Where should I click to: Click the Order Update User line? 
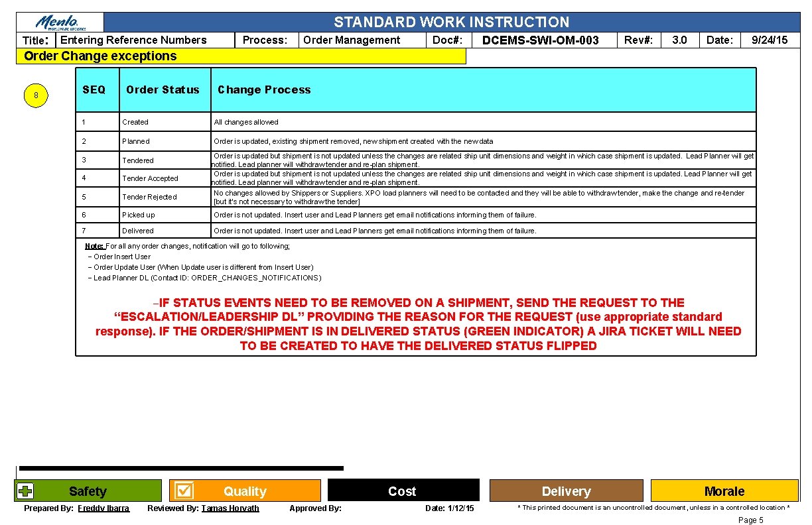(200, 267)
